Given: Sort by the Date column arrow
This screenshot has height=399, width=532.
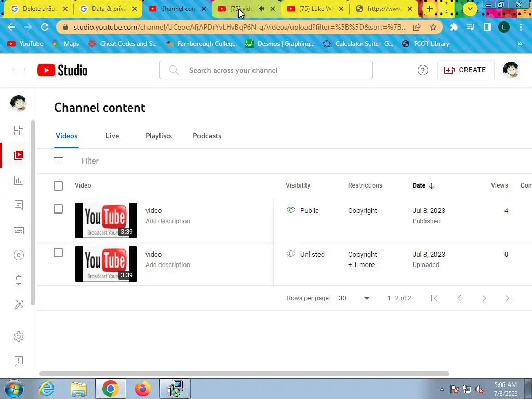Looking at the screenshot, I should 432,185.
